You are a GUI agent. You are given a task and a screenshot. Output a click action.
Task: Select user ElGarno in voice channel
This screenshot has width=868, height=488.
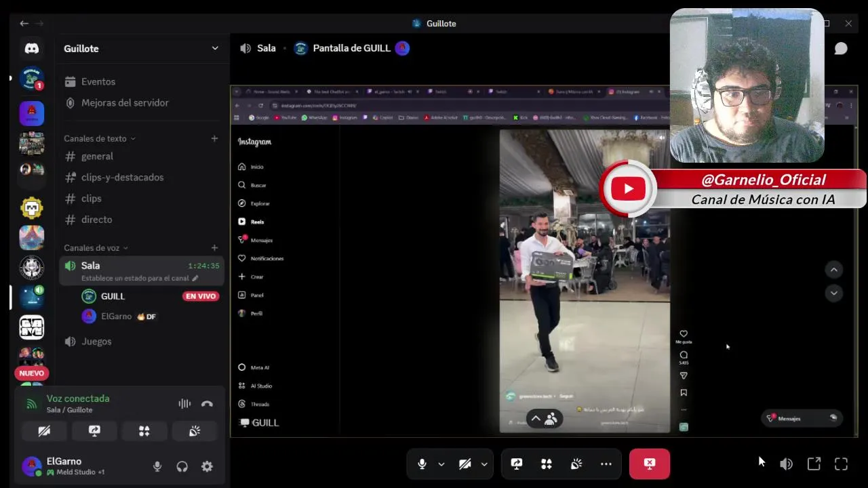[116, 316]
